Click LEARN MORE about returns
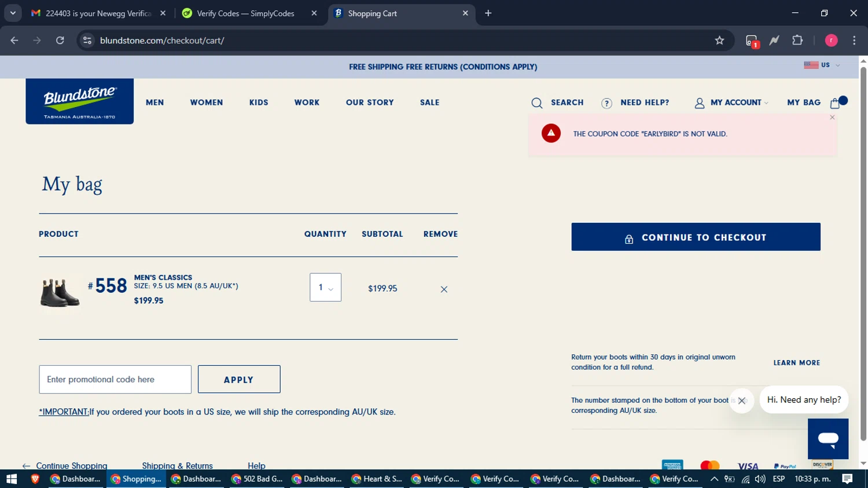Viewport: 868px width, 488px height. pyautogui.click(x=797, y=363)
